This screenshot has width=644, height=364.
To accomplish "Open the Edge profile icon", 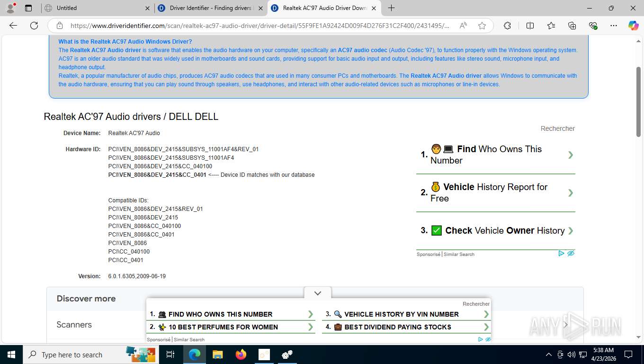I will coord(10,8).
